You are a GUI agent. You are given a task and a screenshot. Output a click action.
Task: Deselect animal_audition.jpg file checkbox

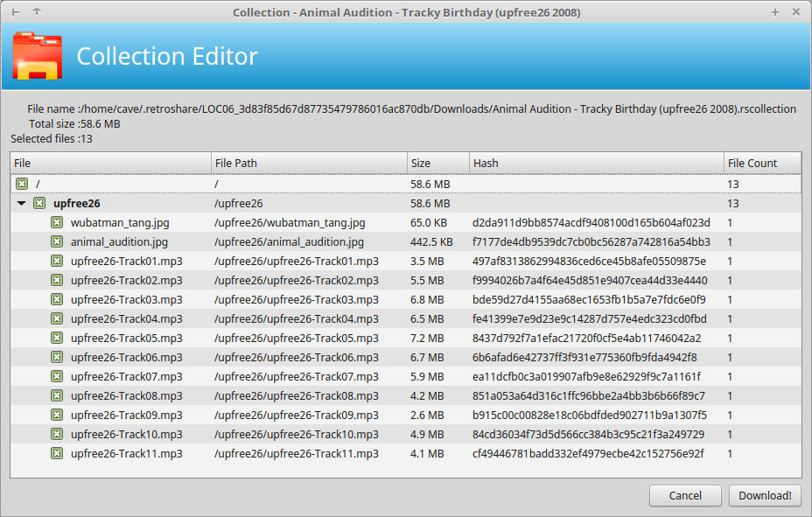click(x=57, y=241)
